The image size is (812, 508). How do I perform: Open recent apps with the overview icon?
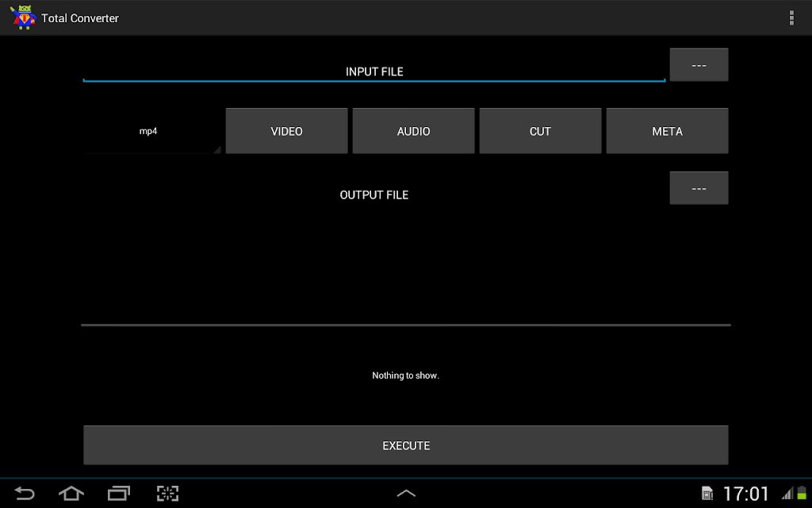tap(119, 493)
